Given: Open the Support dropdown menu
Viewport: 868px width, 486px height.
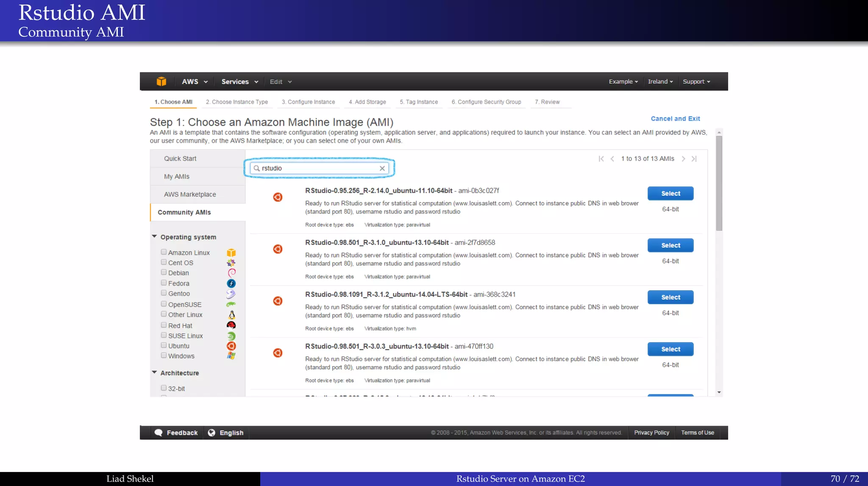Looking at the screenshot, I should [x=696, y=82].
